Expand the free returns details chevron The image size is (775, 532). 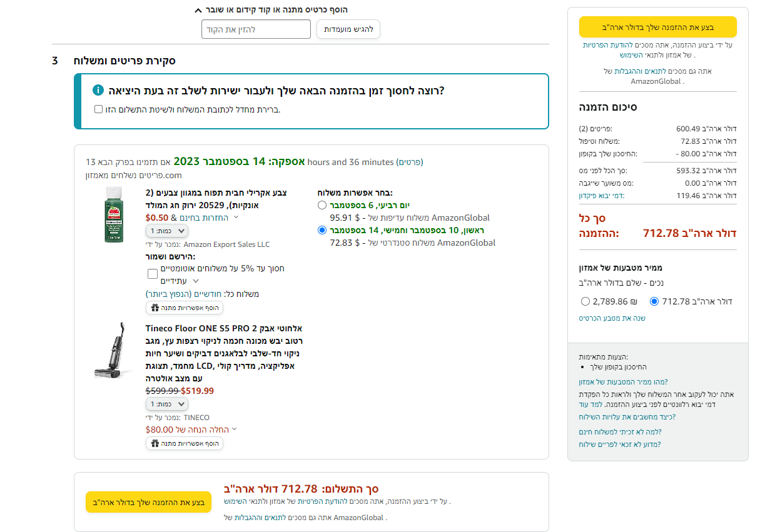[x=236, y=218]
